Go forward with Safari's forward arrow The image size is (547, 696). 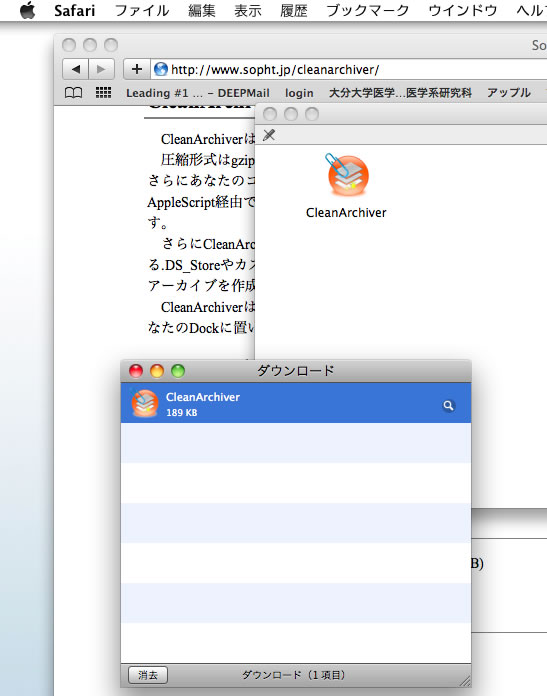[x=102, y=69]
